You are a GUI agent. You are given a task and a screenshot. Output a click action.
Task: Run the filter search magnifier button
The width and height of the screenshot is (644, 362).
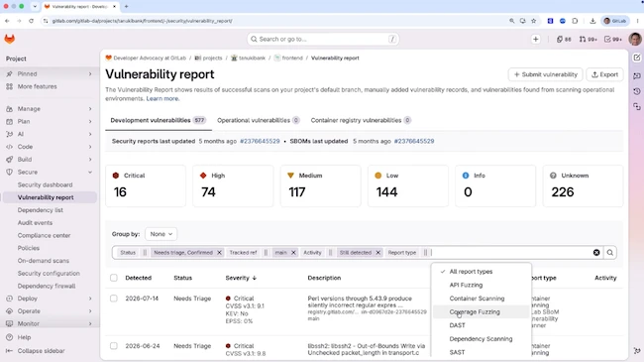[610, 253]
